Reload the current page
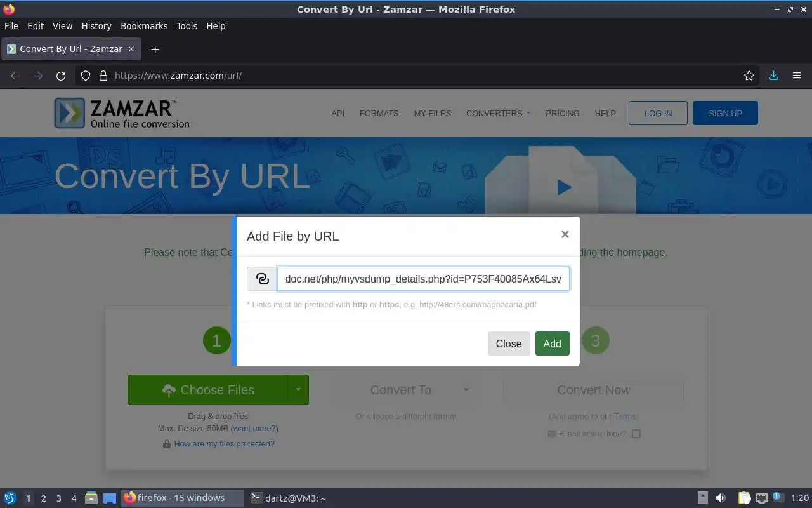 point(61,76)
